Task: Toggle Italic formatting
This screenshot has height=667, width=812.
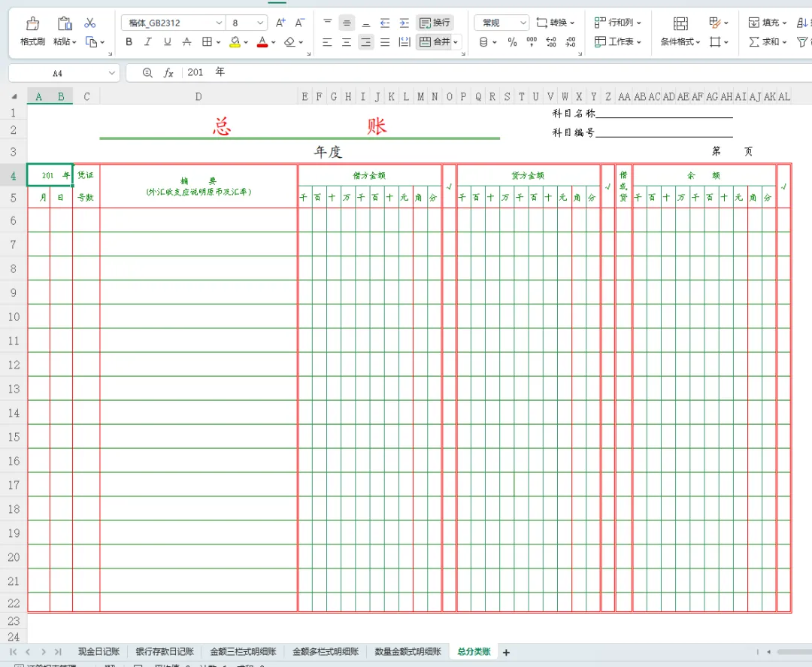Action: pos(148,42)
